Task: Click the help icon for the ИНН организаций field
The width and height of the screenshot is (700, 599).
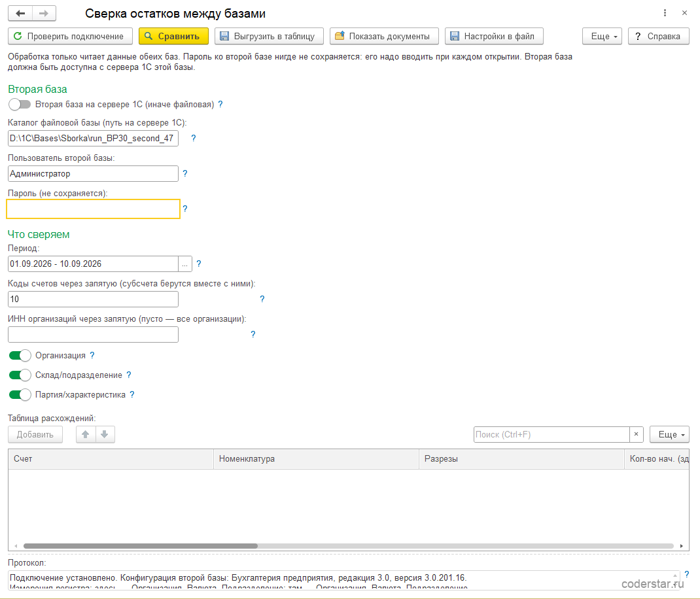Action: coord(253,334)
